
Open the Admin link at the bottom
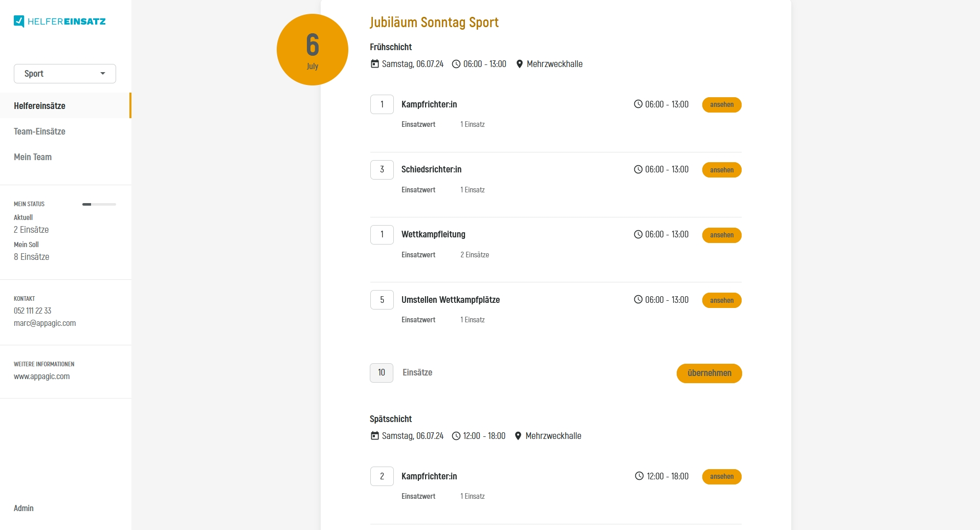coord(24,508)
